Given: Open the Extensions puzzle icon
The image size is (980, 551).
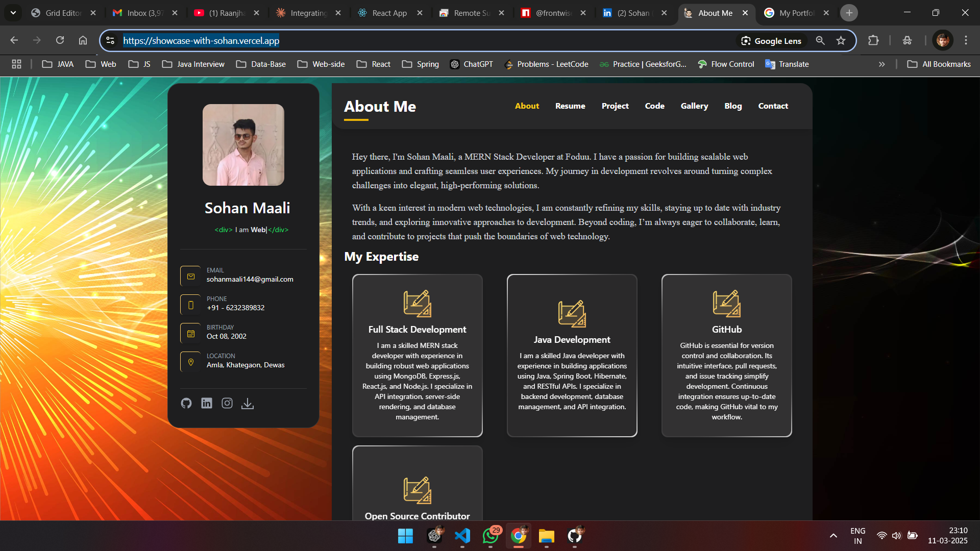Looking at the screenshot, I should coord(873,40).
